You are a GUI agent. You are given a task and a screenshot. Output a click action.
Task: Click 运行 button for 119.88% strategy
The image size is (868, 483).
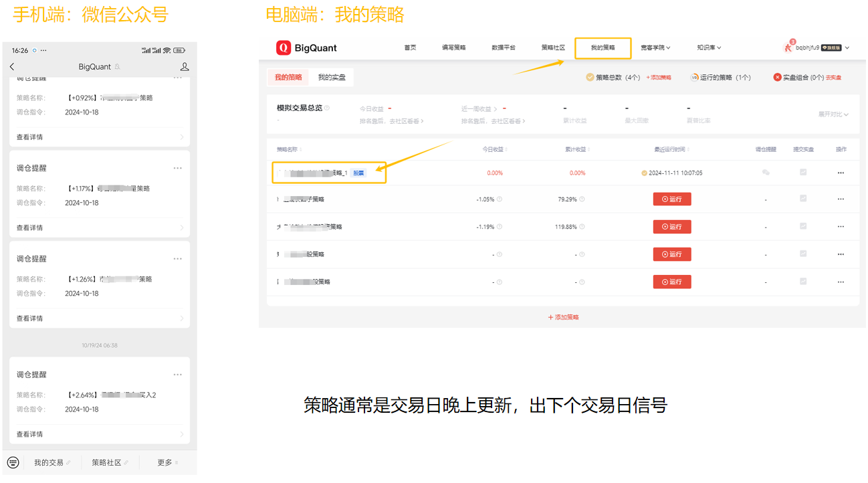pyautogui.click(x=671, y=227)
